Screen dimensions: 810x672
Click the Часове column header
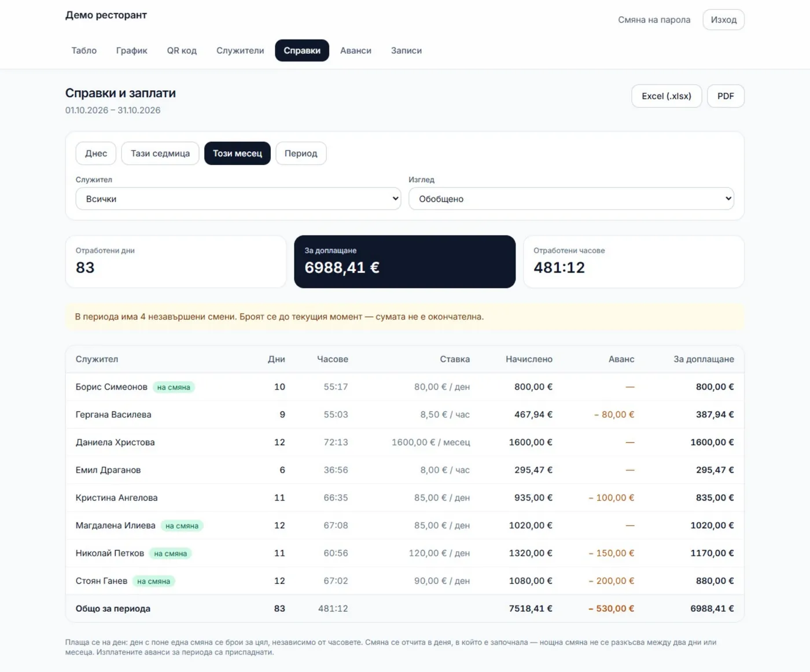[x=333, y=359]
